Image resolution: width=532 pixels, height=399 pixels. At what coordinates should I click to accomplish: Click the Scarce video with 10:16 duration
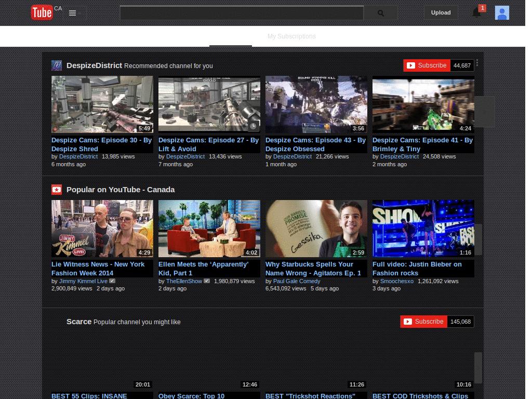tap(423, 361)
